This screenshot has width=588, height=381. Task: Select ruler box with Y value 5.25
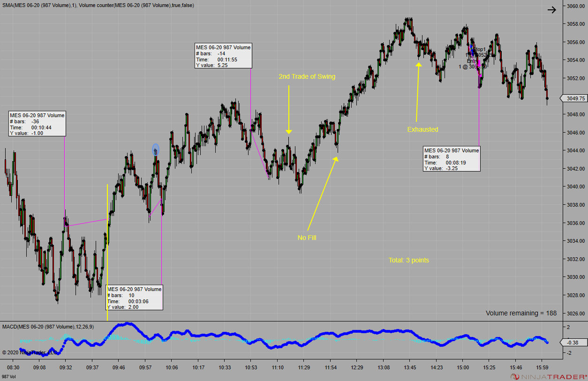coord(223,56)
